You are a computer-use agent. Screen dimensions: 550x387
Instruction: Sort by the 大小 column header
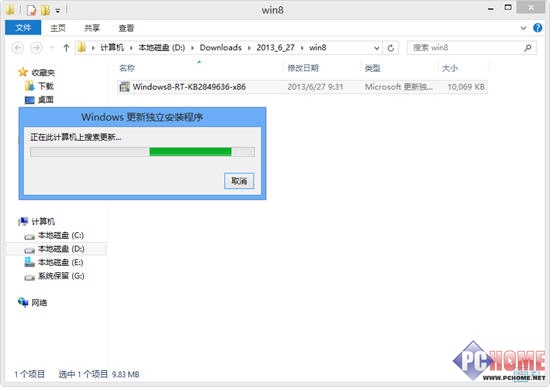point(450,68)
